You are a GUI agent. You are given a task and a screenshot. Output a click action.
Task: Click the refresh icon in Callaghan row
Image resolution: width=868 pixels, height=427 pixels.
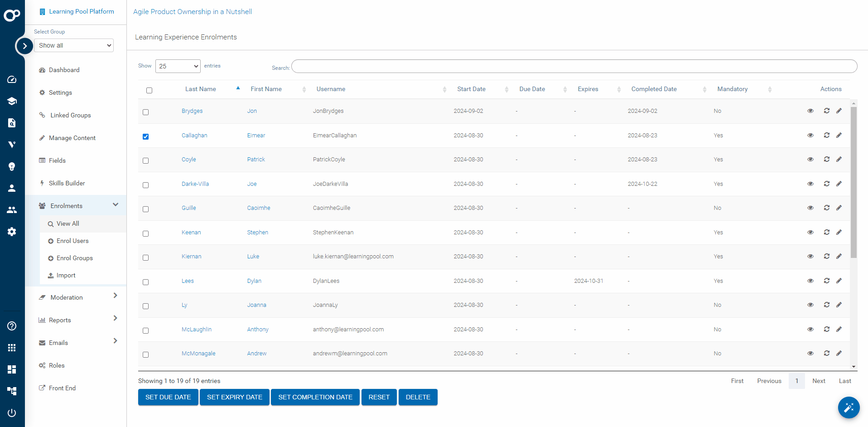pyautogui.click(x=826, y=136)
